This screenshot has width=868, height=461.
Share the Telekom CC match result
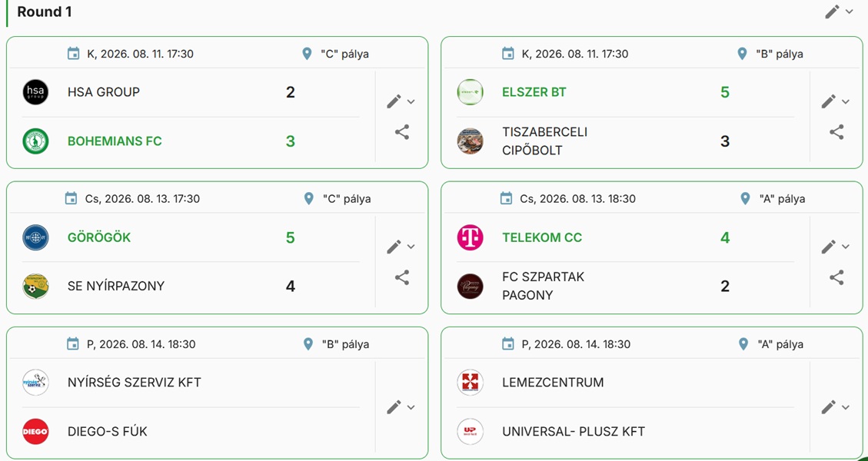(836, 277)
